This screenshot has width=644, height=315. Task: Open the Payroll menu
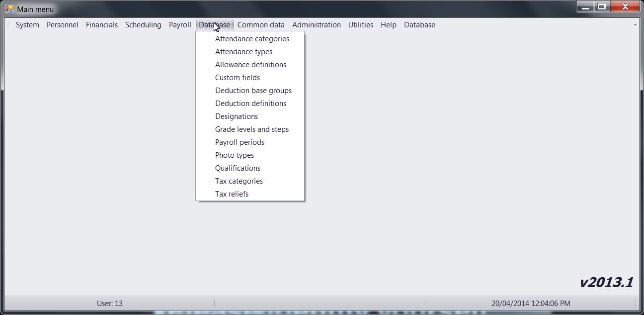point(180,25)
